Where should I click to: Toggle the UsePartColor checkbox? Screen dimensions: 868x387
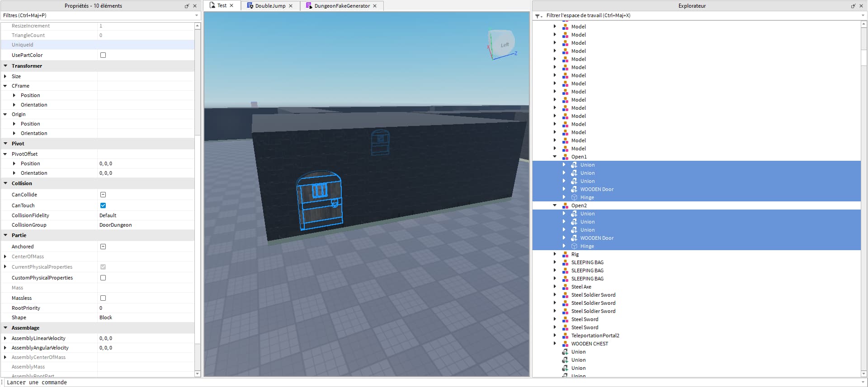pyautogui.click(x=103, y=55)
